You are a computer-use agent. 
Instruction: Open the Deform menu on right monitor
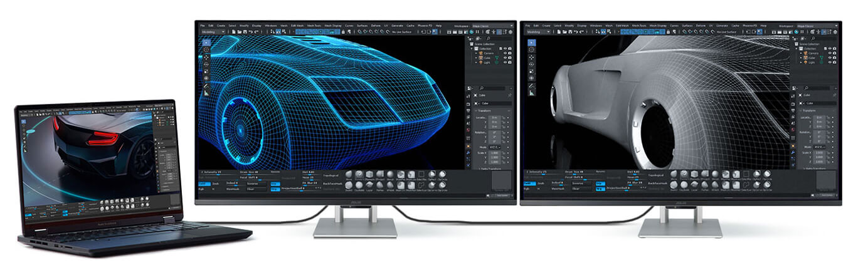point(702,26)
